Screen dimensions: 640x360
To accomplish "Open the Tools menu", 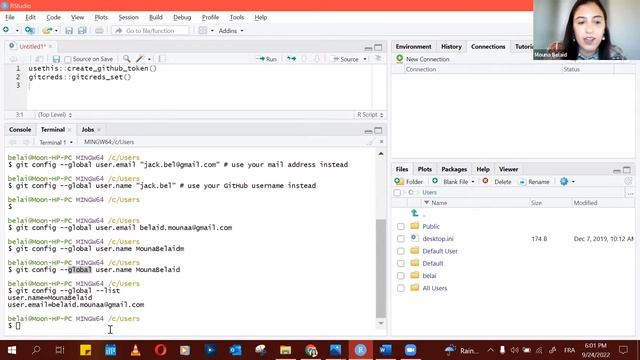I will 236,17.
